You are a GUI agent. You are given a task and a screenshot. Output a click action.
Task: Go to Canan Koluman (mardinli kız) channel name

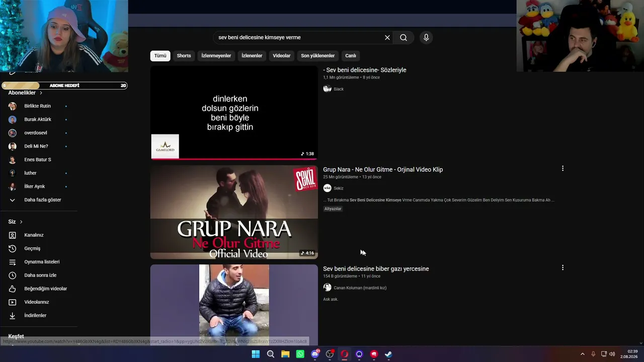360,288
